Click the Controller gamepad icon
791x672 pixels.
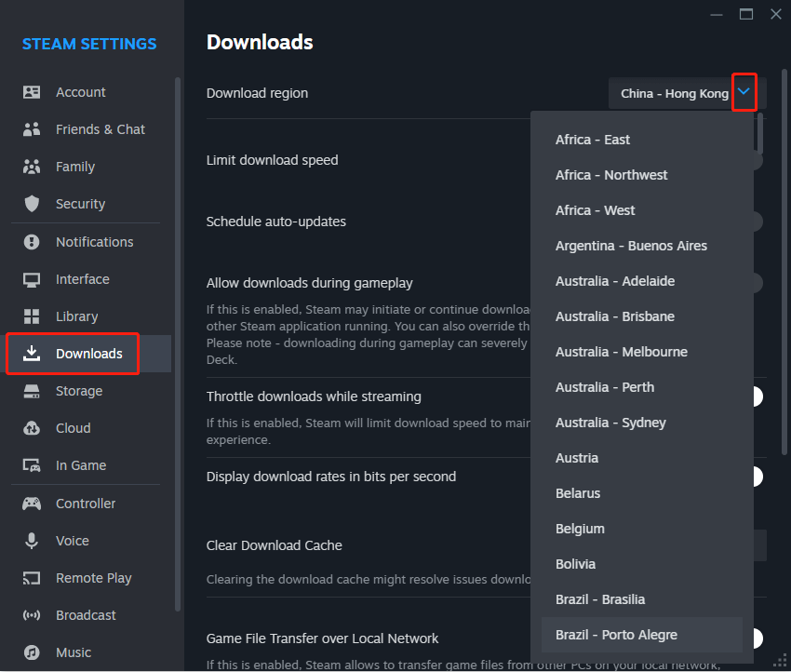coord(32,503)
